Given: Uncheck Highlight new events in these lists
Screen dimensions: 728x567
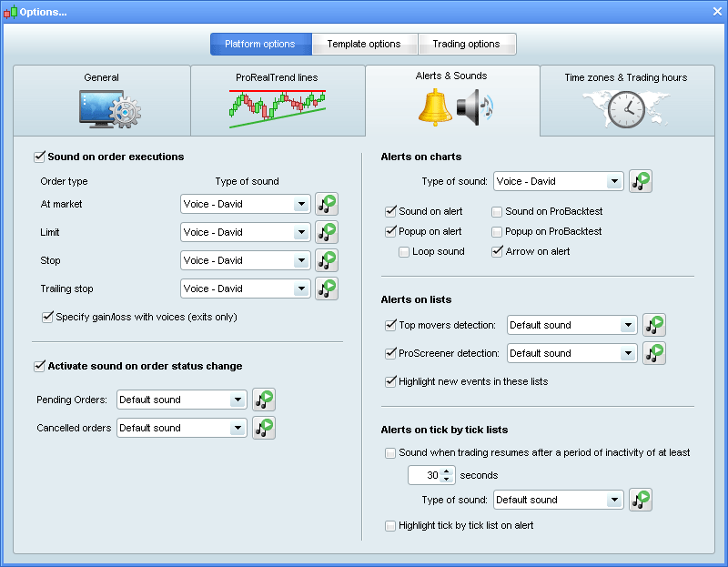Looking at the screenshot, I should pos(390,381).
